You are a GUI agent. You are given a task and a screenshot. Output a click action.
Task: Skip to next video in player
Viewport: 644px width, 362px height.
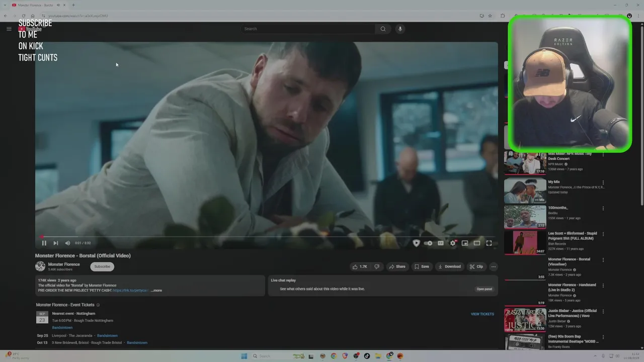click(x=56, y=243)
